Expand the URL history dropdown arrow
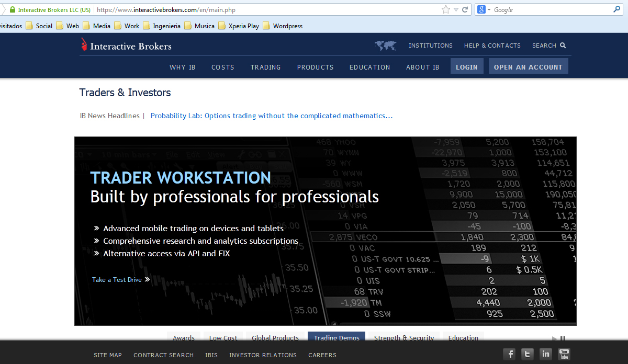Image resolution: width=628 pixels, height=364 pixels. click(456, 9)
